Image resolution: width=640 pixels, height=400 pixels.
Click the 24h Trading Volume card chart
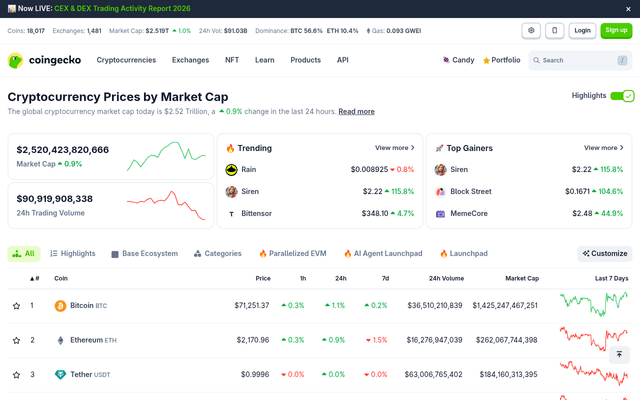(166, 205)
